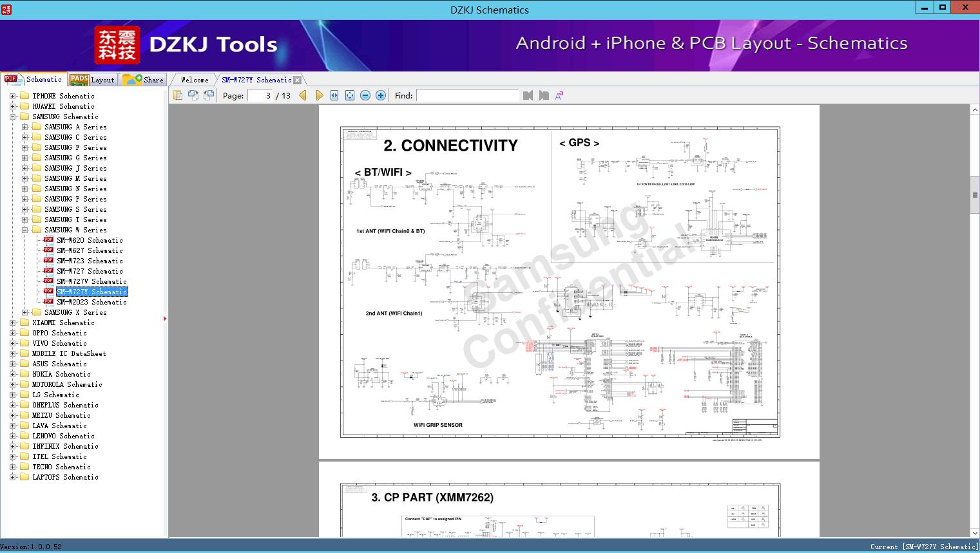Click the page number input field
Image resolution: width=980 pixels, height=553 pixels.
(x=260, y=95)
